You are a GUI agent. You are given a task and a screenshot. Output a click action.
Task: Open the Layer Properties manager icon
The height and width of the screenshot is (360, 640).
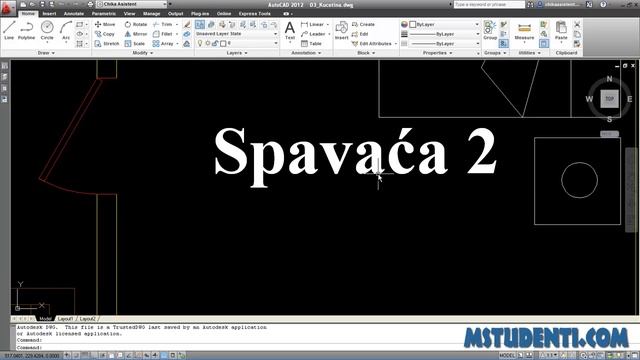200,24
